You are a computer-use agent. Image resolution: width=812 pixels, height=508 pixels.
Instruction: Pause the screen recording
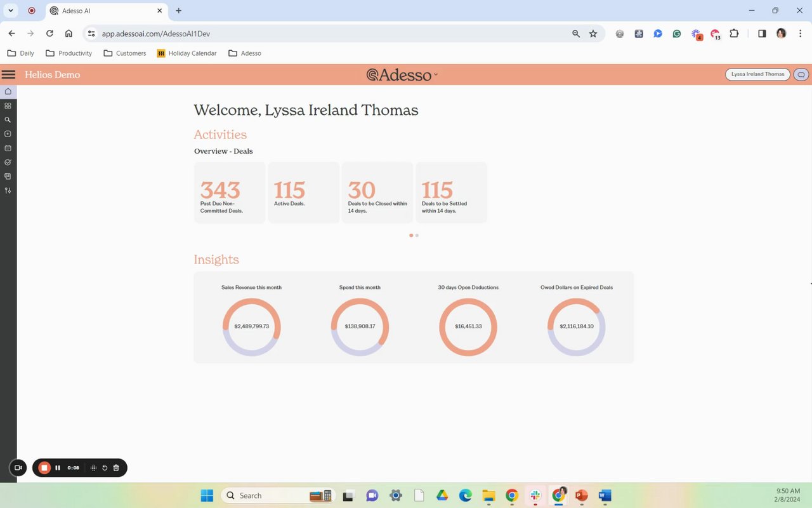point(58,468)
